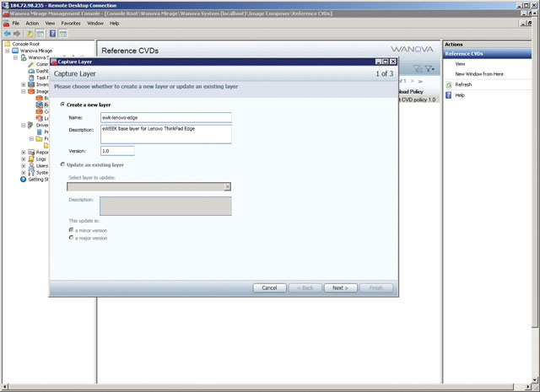This screenshot has height=392, width=540.
Task: Click the Task clipboard icon in tree
Action: [31, 78]
